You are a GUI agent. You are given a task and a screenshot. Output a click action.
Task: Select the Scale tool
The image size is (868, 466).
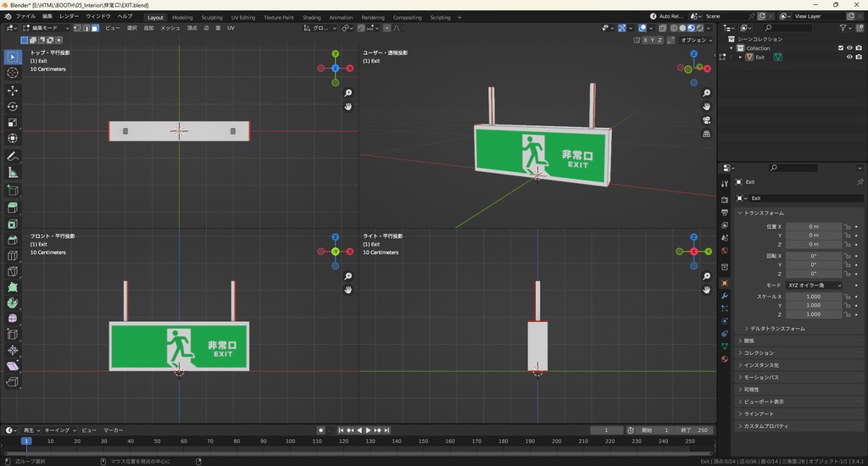point(13,122)
